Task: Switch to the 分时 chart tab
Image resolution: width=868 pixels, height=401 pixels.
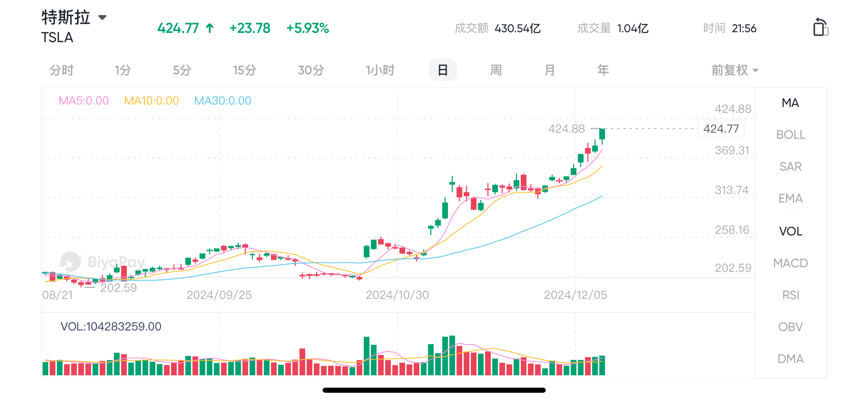Action: (62, 70)
